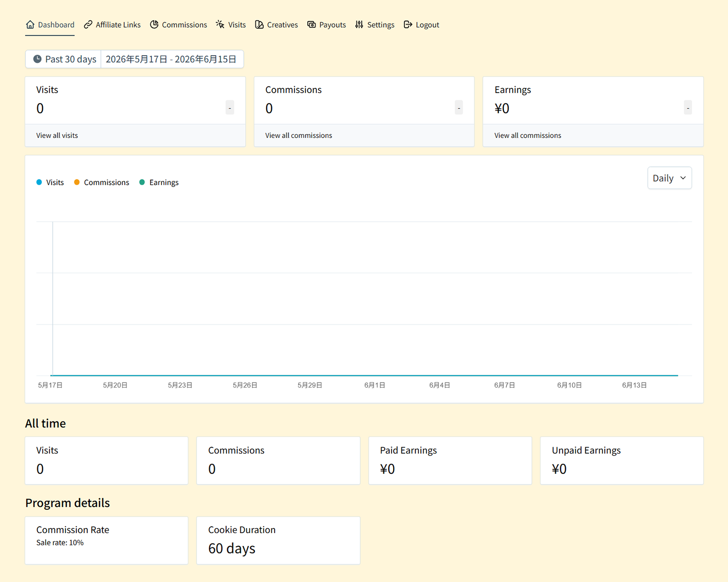Viewport: 728px width, 582px height.
Task: Click the 5月23日 axis label
Action: pos(180,385)
